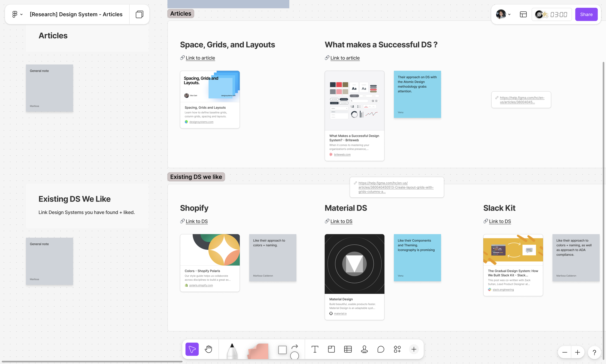606x364 pixels.
Task: Toggle the pages panel icon
Action: [x=139, y=14]
